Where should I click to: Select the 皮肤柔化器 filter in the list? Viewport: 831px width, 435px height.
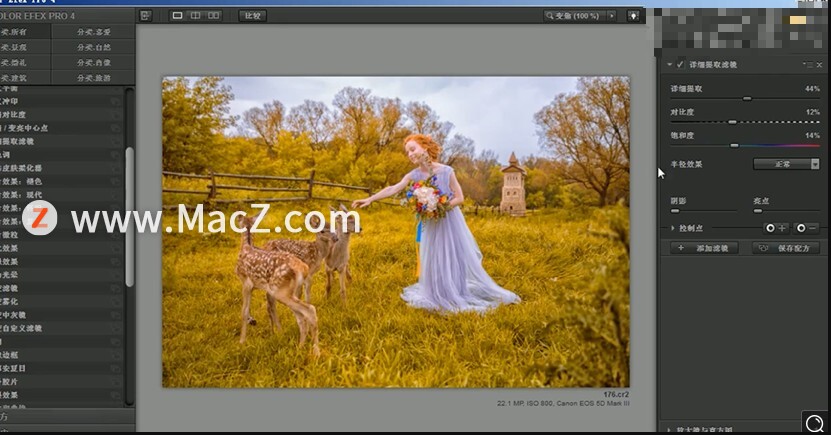click(x=61, y=168)
